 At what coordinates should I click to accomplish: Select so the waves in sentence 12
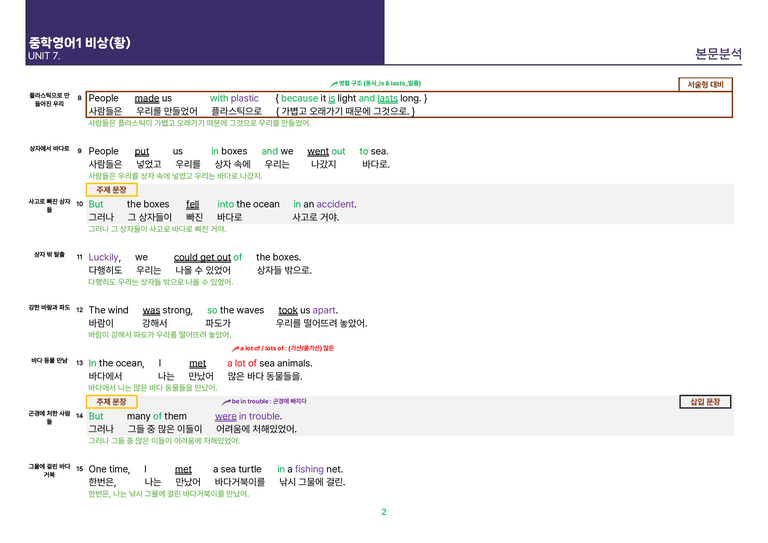(x=236, y=310)
